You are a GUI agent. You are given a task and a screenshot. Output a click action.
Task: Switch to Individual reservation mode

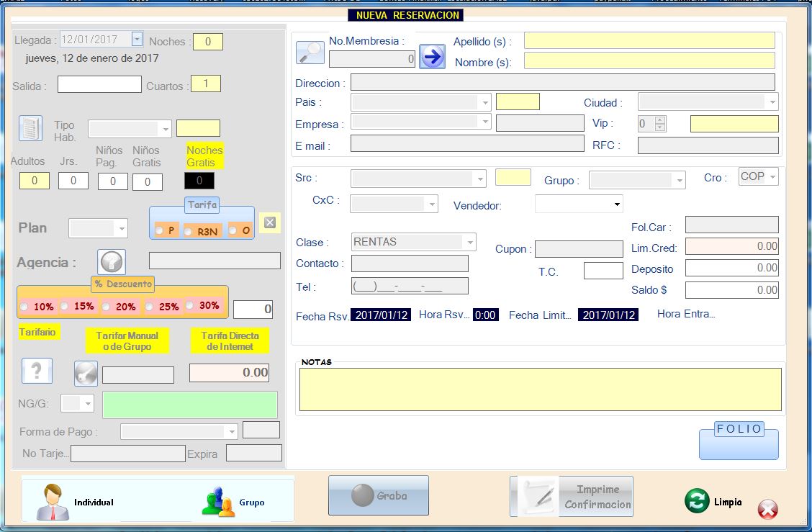coord(76,502)
